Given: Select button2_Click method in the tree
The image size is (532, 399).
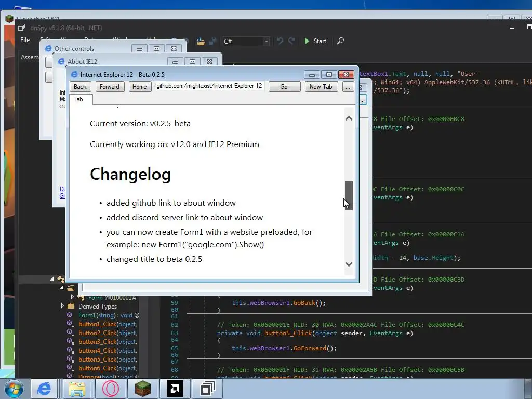Looking at the screenshot, I should click(x=108, y=333).
